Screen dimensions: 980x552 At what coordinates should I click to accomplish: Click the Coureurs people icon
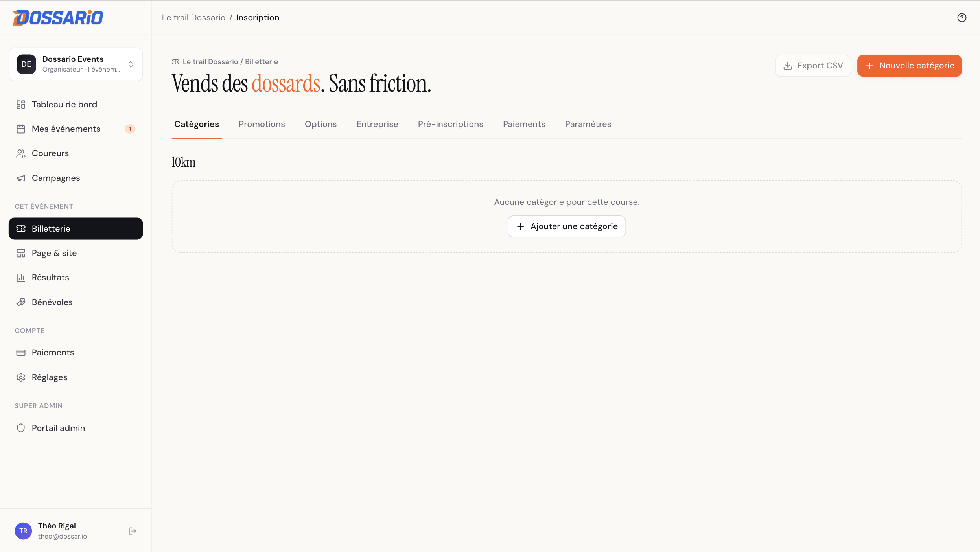[21, 153]
